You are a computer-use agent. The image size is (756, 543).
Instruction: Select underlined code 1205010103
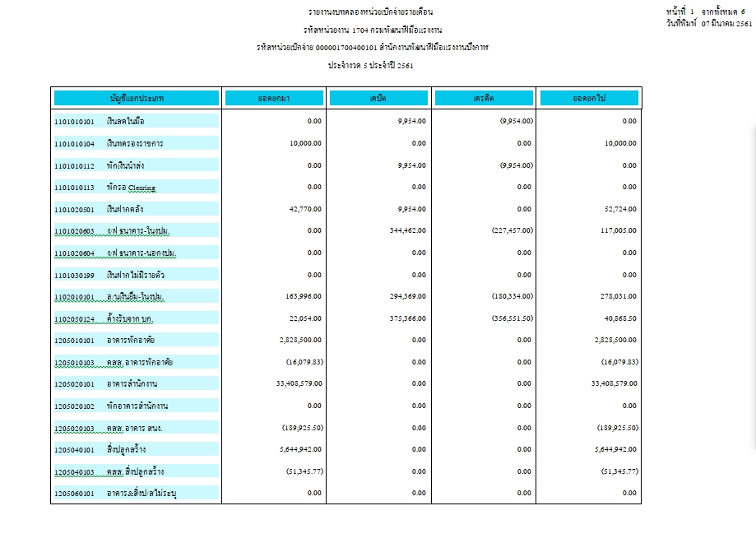point(75,362)
